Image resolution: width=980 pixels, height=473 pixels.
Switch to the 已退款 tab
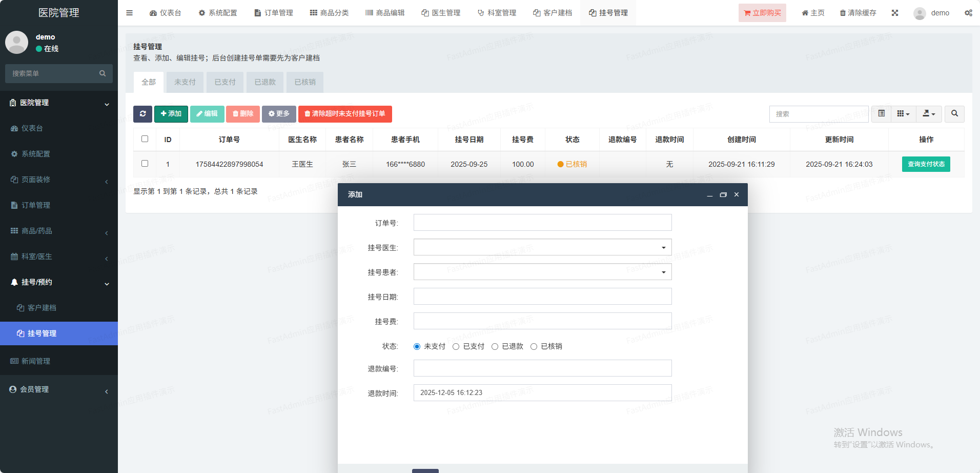click(x=265, y=82)
